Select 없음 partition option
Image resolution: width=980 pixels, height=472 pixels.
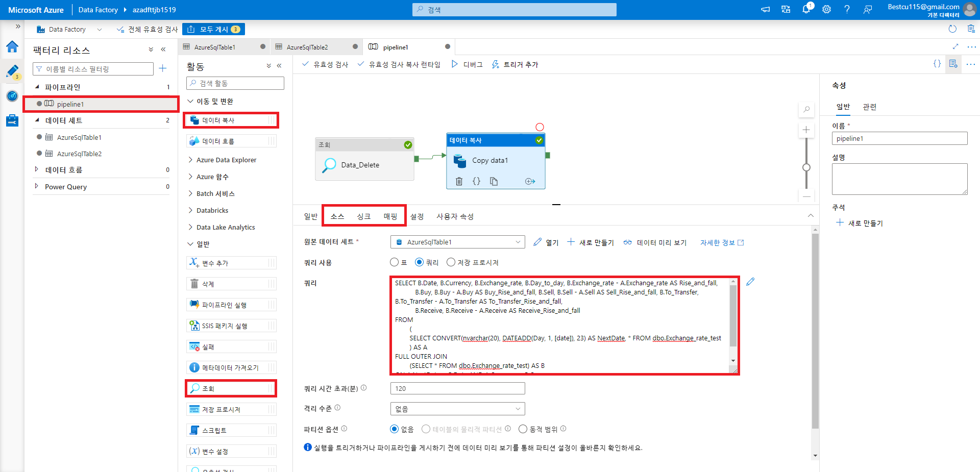coord(394,429)
